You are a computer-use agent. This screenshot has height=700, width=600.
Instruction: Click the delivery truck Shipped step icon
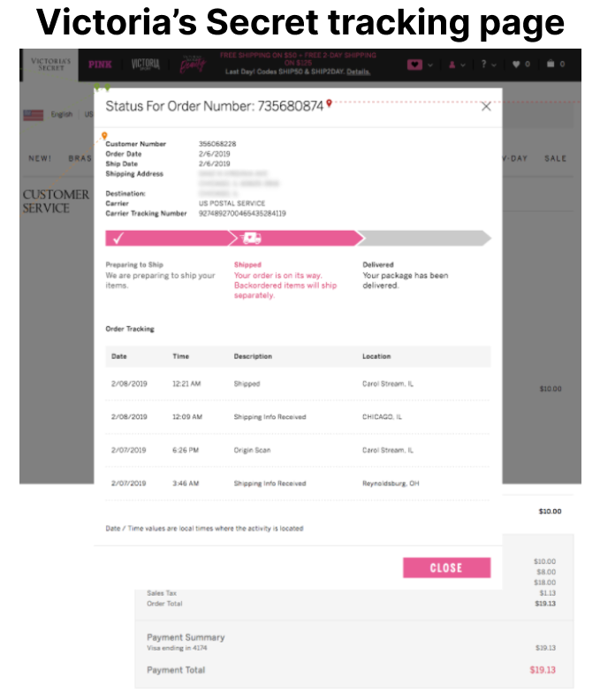(x=251, y=239)
